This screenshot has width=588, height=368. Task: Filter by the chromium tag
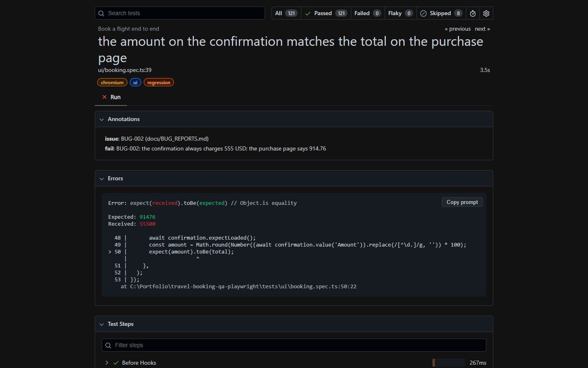(x=112, y=83)
